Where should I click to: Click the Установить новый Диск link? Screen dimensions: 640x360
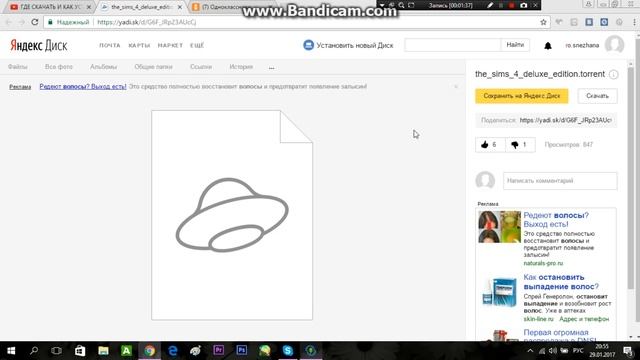point(355,45)
